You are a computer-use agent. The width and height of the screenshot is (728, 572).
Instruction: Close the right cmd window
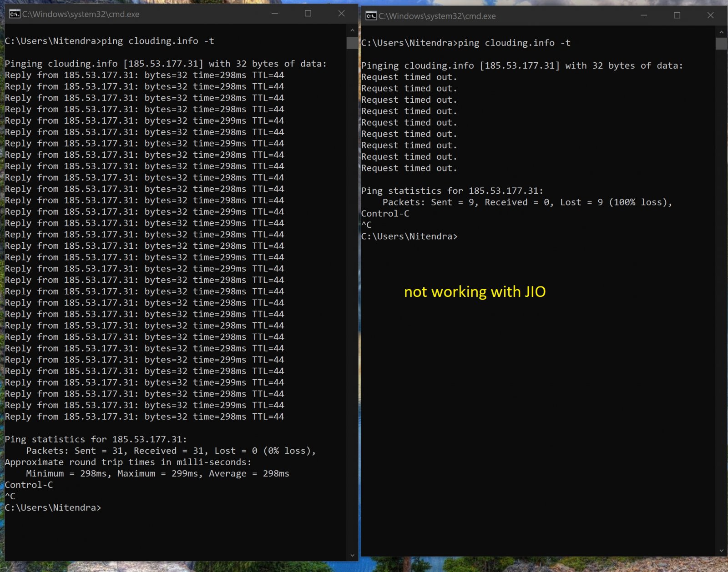point(710,15)
